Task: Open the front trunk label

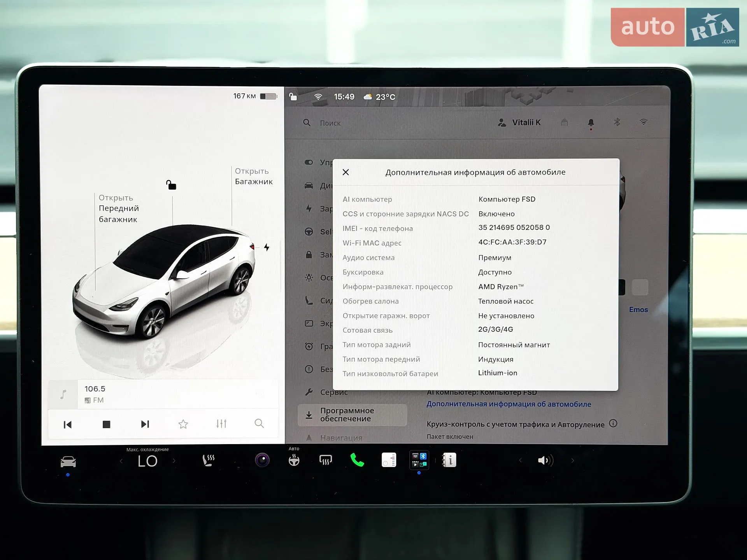Action: coord(119,208)
